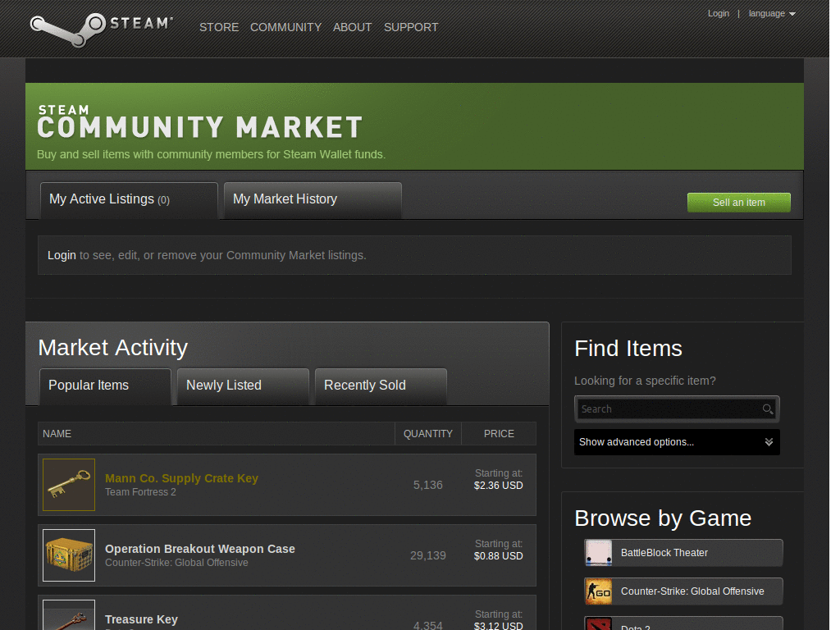840x630 pixels.
Task: Click the Operation Breakout Weapon Case icon
Action: [68, 555]
